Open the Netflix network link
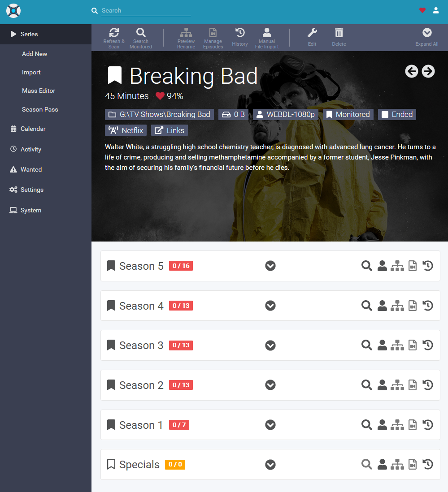This screenshot has width=448, height=492. (126, 130)
